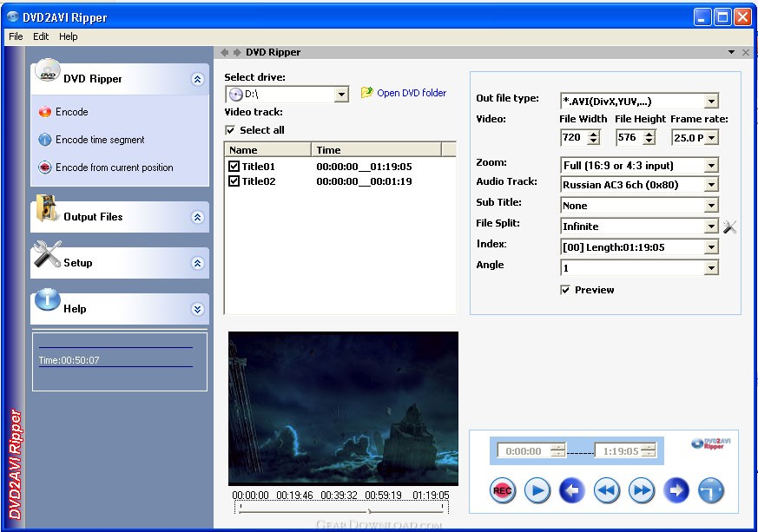758x532 pixels.
Task: Open the Sub Title dropdown
Action: click(x=711, y=206)
